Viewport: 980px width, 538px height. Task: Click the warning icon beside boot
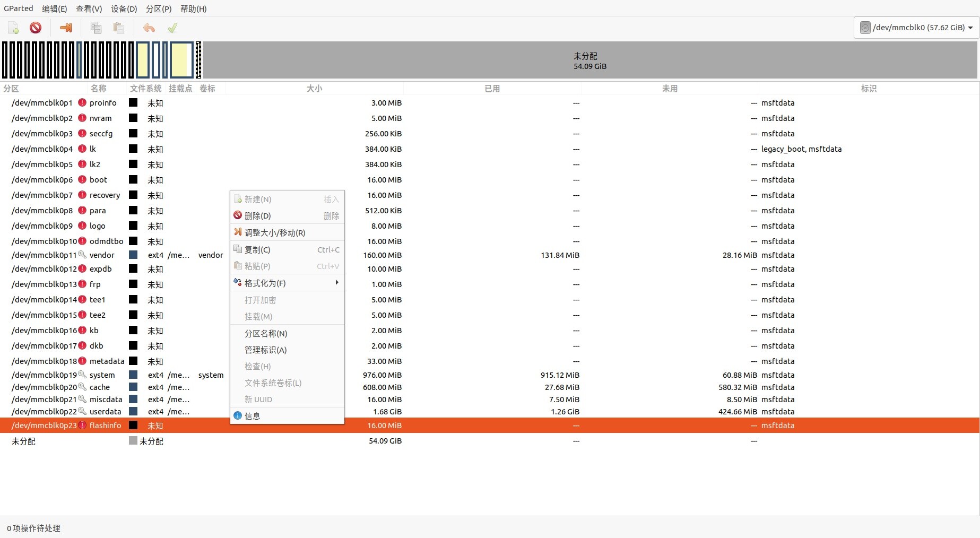[82, 179]
